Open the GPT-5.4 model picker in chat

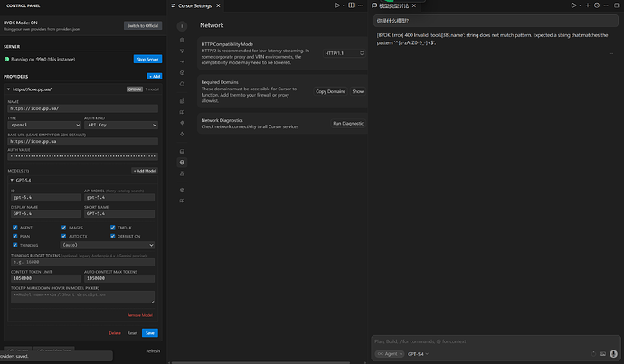[418, 354]
